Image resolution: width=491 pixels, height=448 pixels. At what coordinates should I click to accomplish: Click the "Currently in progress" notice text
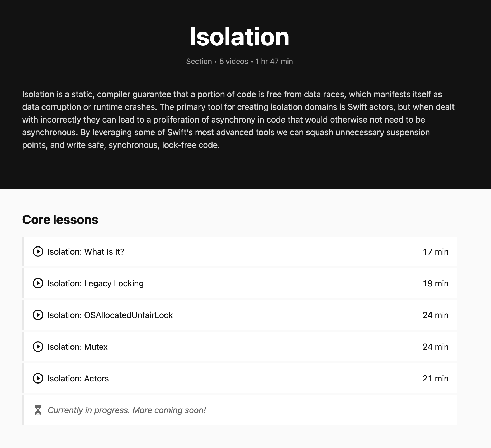[x=127, y=410]
